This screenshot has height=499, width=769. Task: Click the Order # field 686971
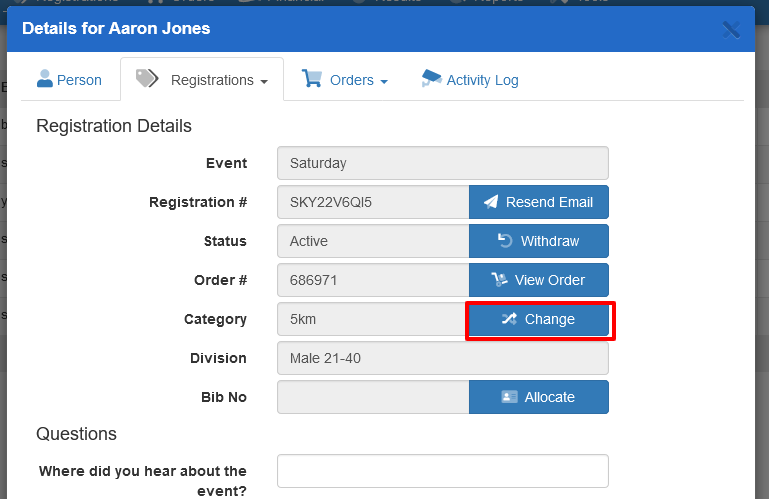click(372, 280)
